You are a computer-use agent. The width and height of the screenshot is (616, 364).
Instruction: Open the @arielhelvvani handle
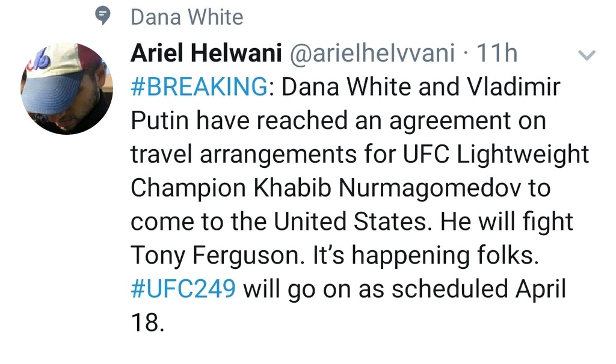372,54
